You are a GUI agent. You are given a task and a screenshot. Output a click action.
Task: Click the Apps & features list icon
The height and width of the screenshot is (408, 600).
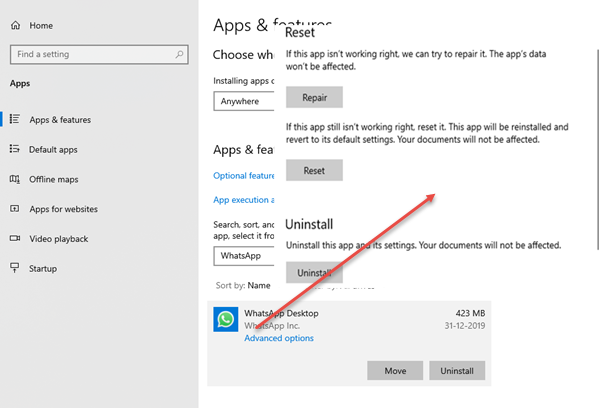coord(15,119)
